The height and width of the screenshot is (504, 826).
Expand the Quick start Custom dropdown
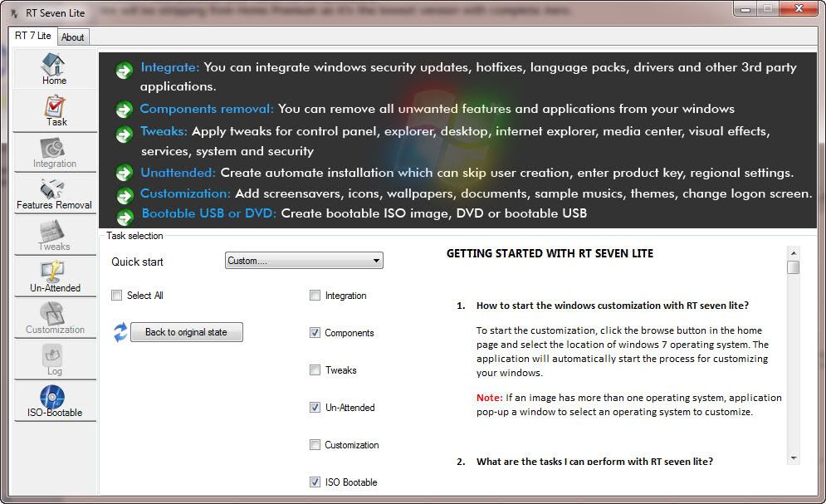point(304,261)
